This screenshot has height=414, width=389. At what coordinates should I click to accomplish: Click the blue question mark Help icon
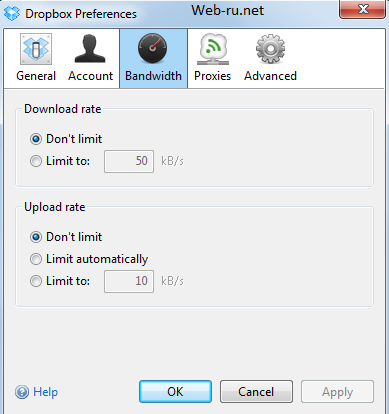tap(22, 392)
